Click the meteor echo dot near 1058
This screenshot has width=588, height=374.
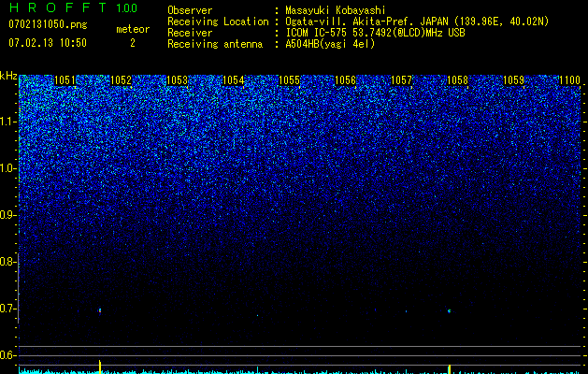click(x=449, y=310)
